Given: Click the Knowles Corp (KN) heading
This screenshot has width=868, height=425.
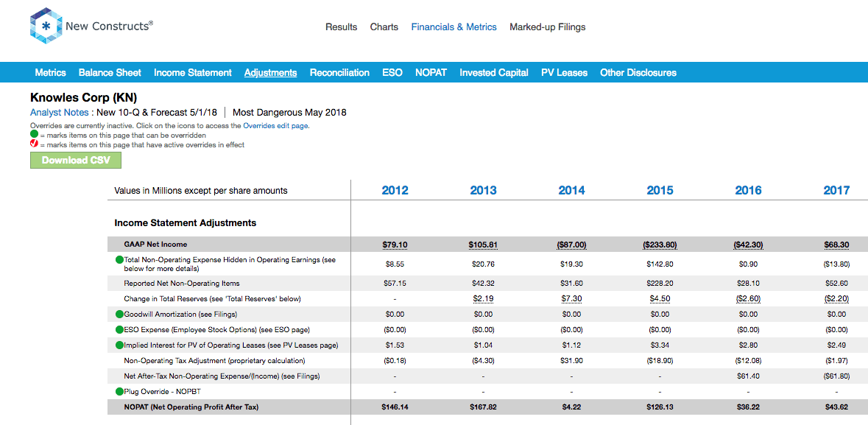Looking at the screenshot, I should coord(84,97).
